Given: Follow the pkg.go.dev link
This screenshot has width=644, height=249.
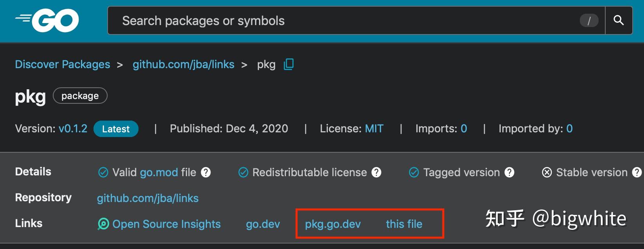Looking at the screenshot, I should [x=333, y=224].
